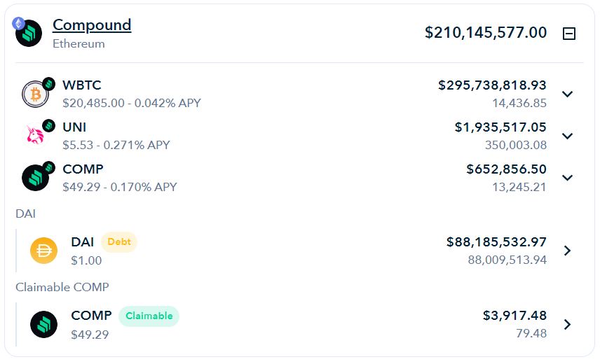Expand the WBTC position chevron

[x=567, y=94]
